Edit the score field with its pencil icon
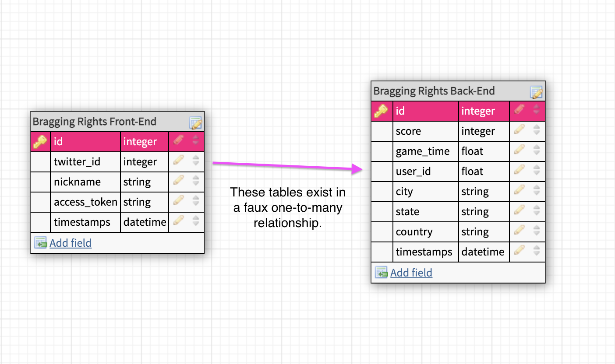This screenshot has width=615, height=364. pyautogui.click(x=519, y=129)
